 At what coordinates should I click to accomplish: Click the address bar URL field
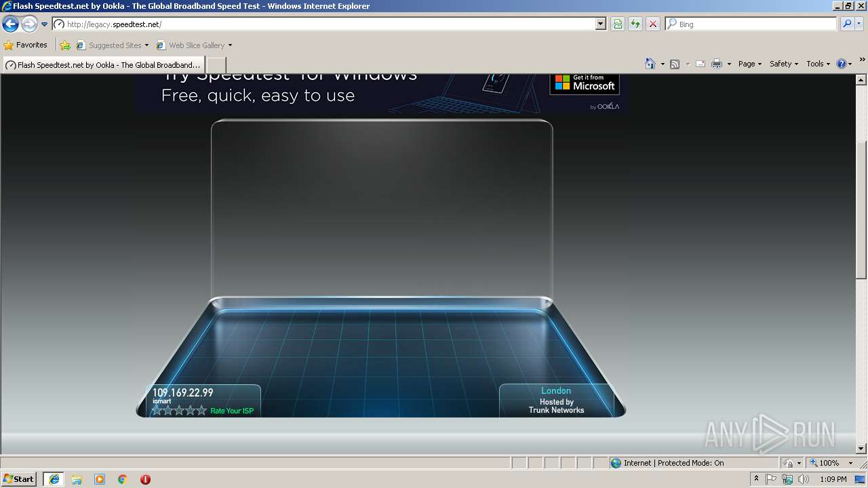[324, 24]
